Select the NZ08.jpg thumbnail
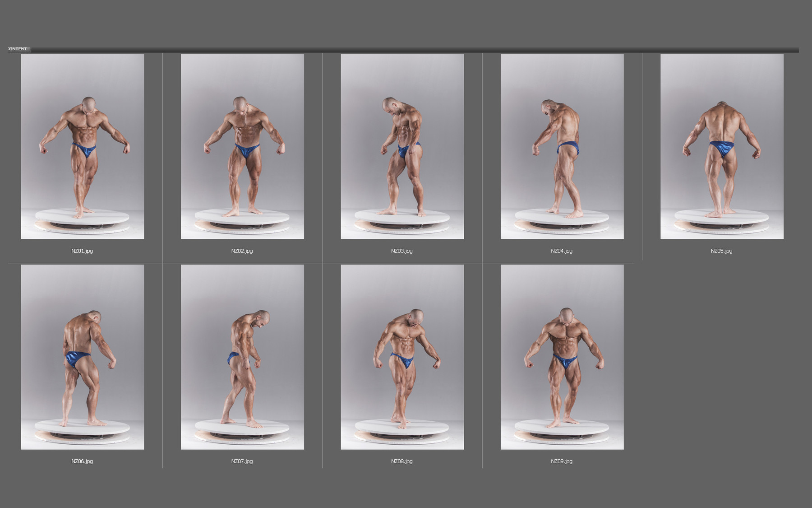The width and height of the screenshot is (812, 508). pyautogui.click(x=401, y=359)
